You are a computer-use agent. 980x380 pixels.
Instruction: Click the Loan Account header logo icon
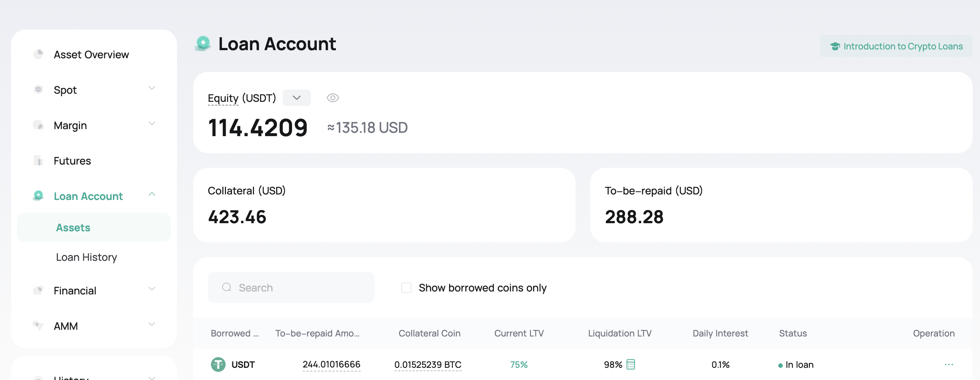pyautogui.click(x=203, y=44)
